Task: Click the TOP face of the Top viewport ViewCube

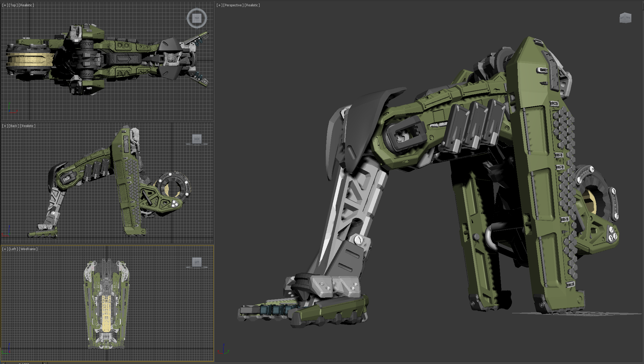Action: [x=197, y=18]
